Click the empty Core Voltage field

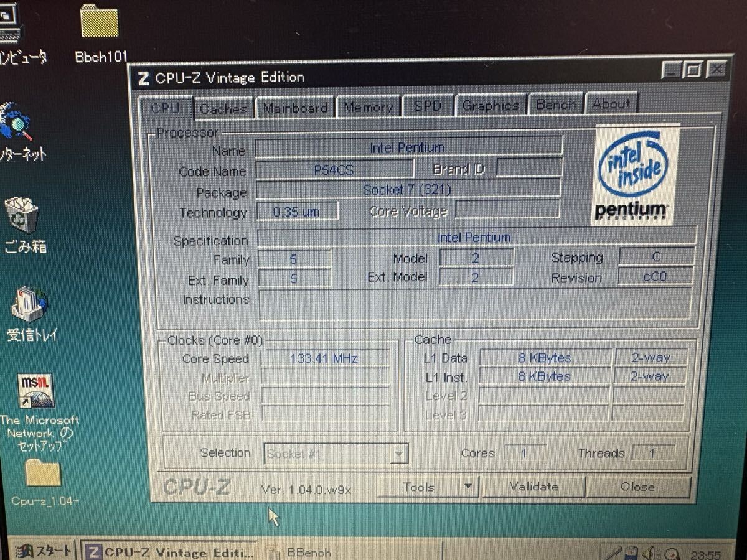[x=507, y=210]
